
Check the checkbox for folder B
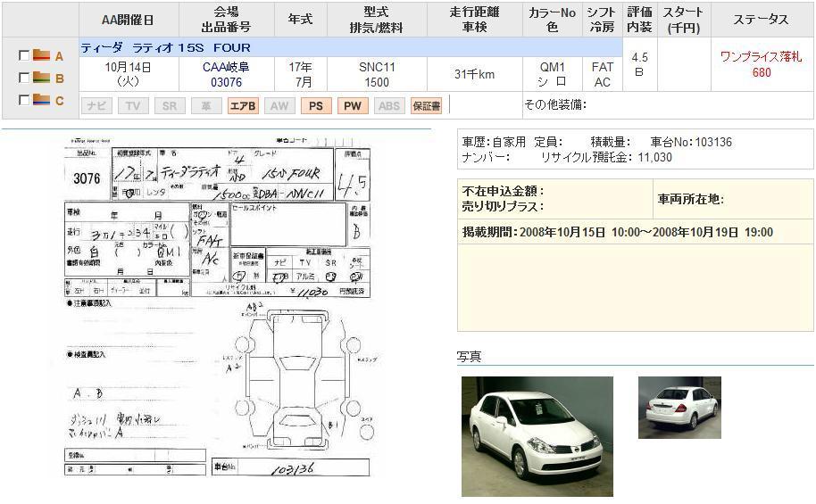click(23, 78)
